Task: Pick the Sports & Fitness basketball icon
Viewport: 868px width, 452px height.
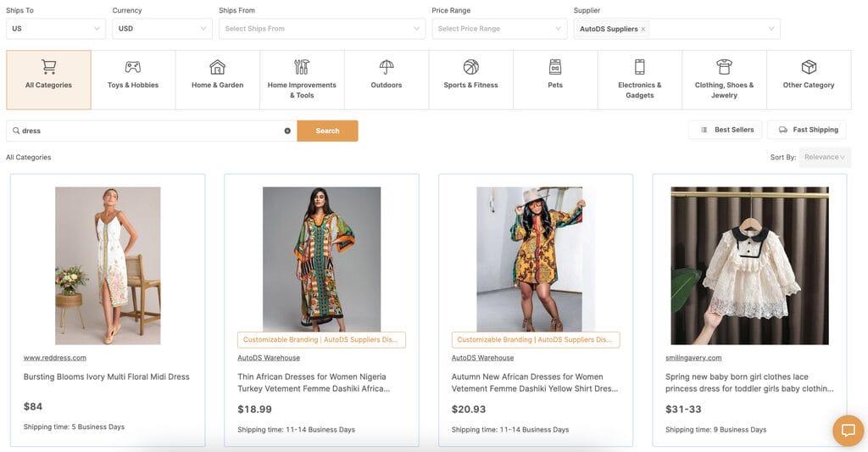Action: point(471,67)
